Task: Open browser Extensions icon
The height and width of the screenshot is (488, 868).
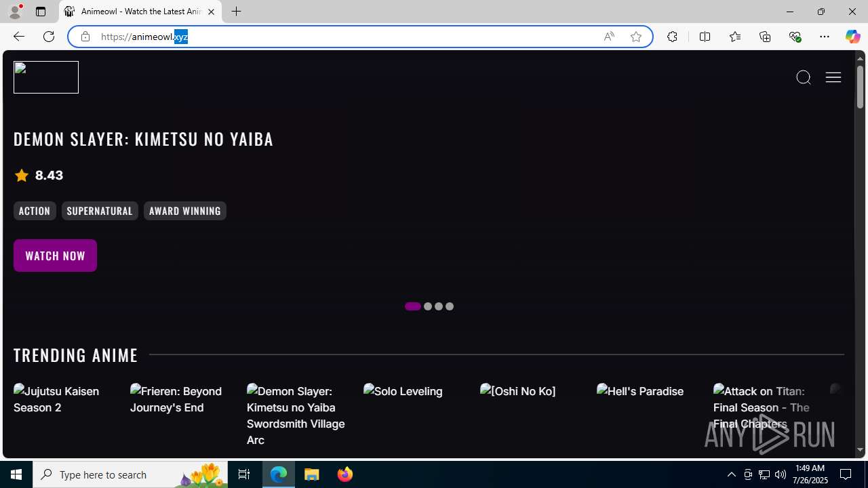Action: (x=672, y=37)
